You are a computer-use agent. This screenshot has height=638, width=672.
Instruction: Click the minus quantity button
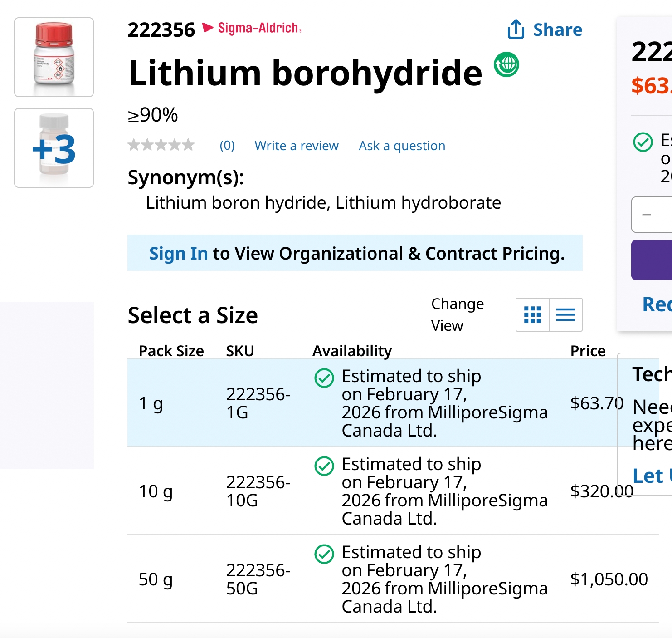click(x=647, y=215)
